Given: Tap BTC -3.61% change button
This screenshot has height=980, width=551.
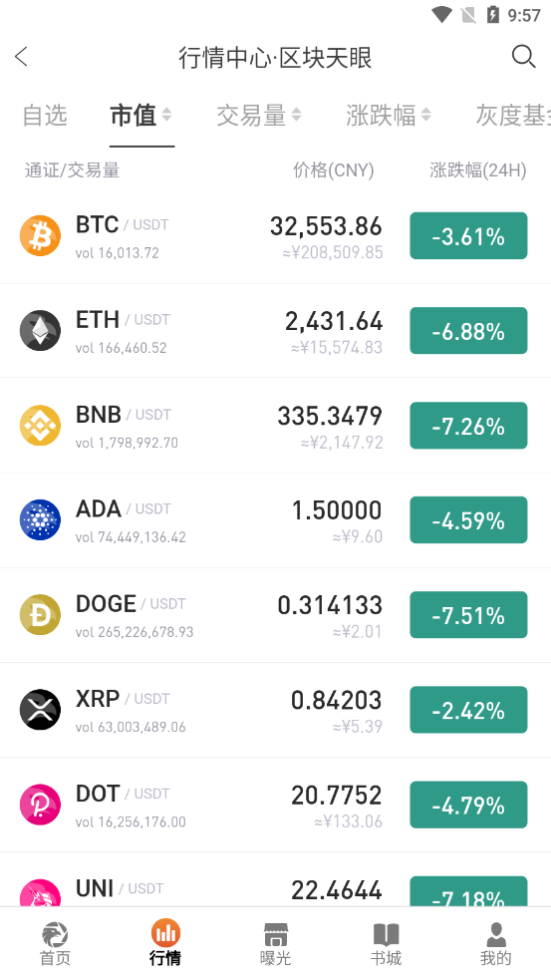Looking at the screenshot, I should click(x=468, y=235).
